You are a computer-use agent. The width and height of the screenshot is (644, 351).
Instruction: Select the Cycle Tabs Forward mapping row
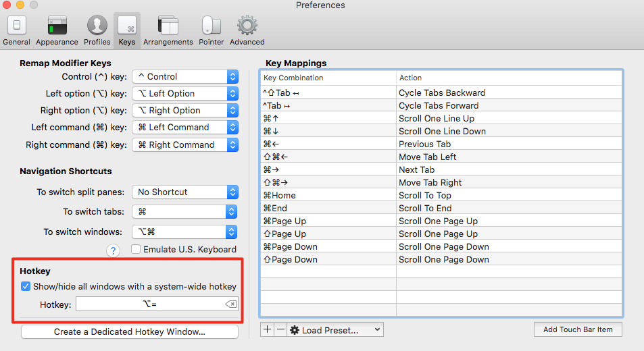pos(441,106)
